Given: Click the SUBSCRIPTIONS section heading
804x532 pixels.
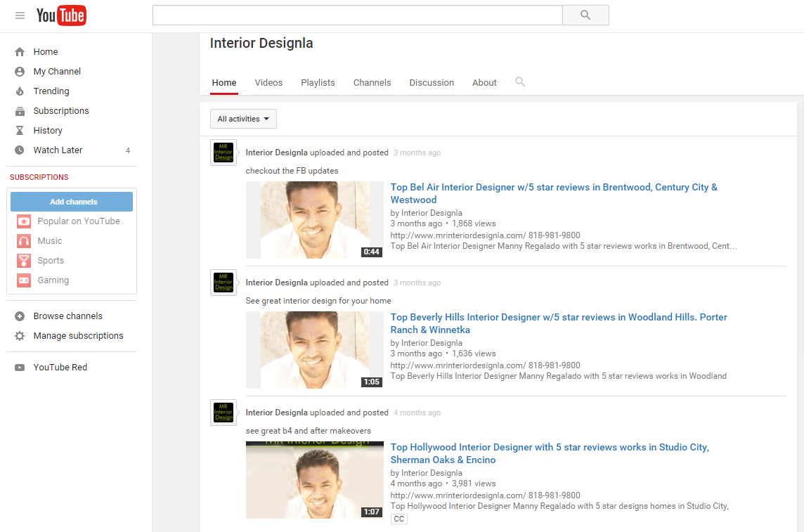Looking at the screenshot, I should coord(39,177).
